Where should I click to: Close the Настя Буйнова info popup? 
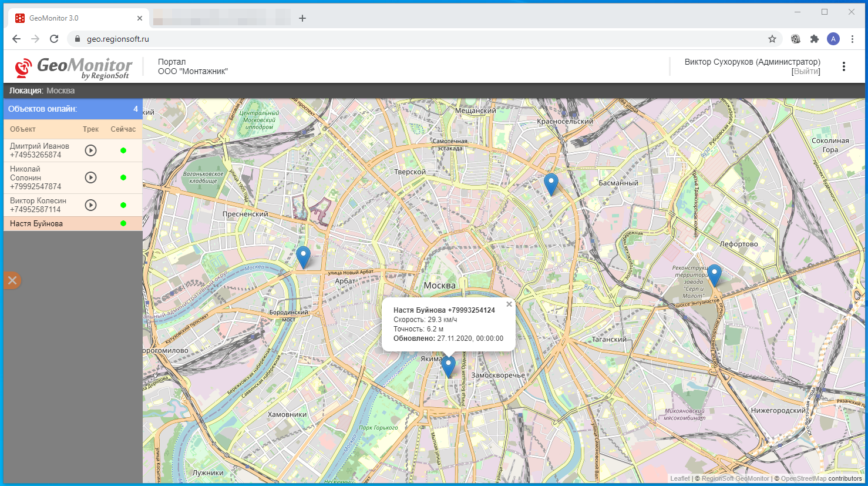(x=509, y=304)
